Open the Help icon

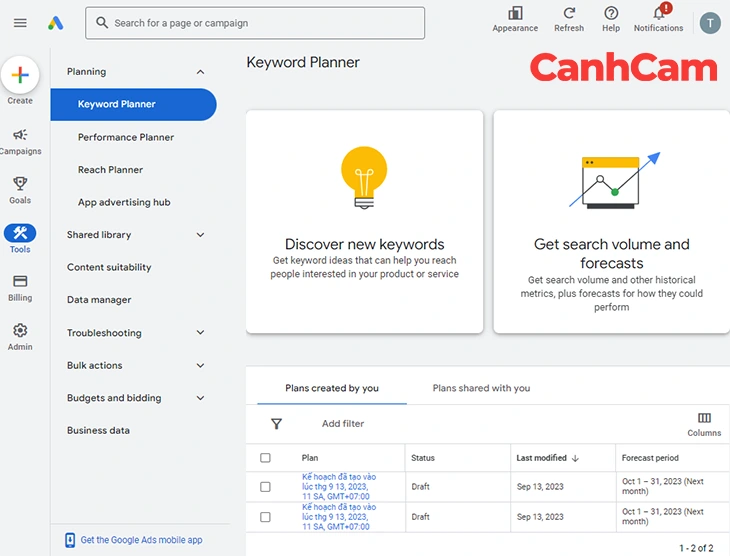click(x=611, y=13)
